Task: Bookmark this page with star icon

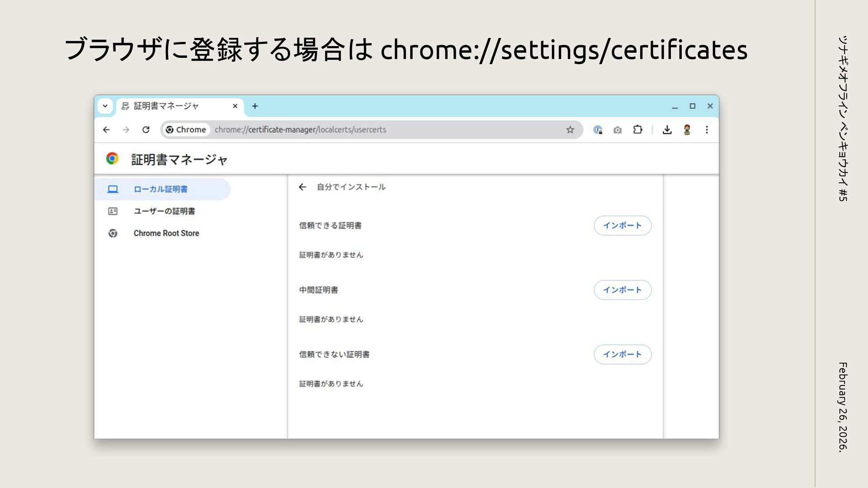Action: coord(570,130)
